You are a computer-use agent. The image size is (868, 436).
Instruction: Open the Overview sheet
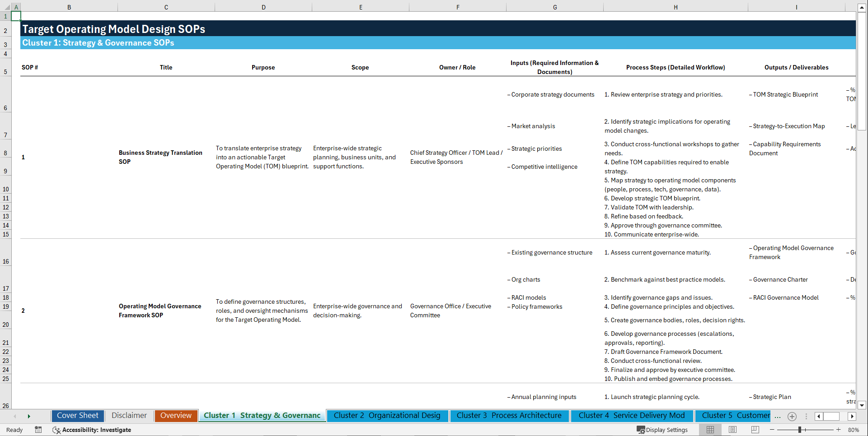pyautogui.click(x=176, y=415)
